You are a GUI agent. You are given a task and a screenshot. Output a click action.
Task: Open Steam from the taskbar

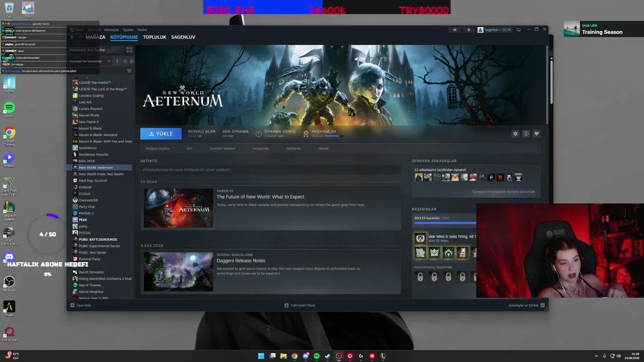[x=328, y=356]
